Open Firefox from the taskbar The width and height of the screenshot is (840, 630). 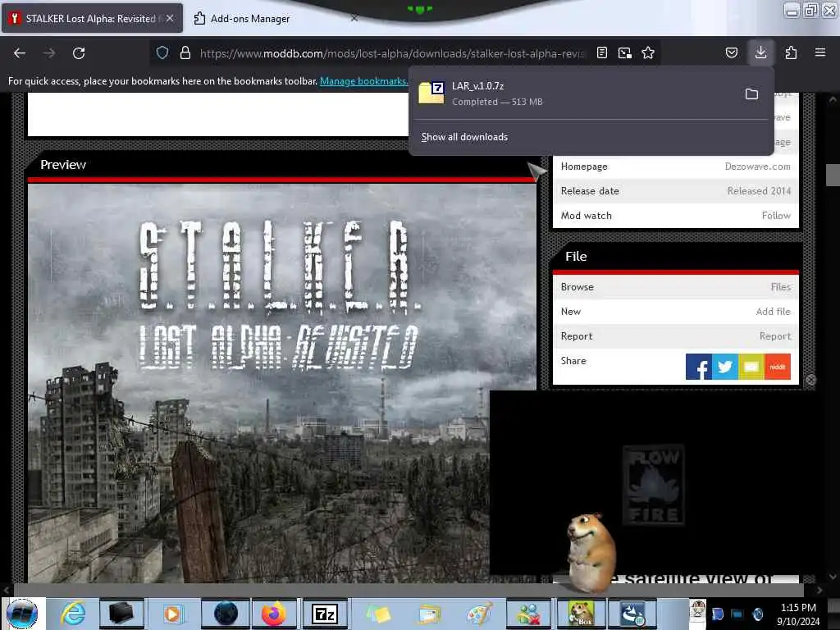coord(274,614)
